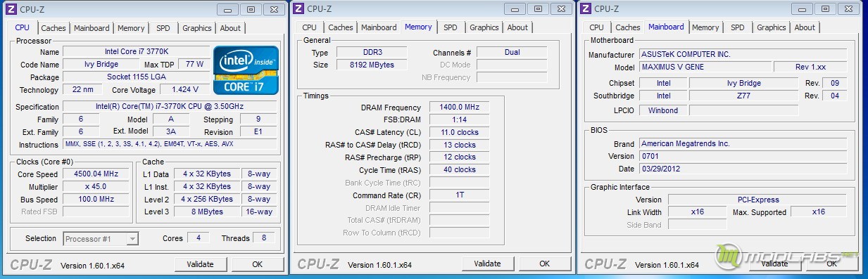Click the CPU-Z app icon in right window title
868x279 pixels.
click(586, 8)
